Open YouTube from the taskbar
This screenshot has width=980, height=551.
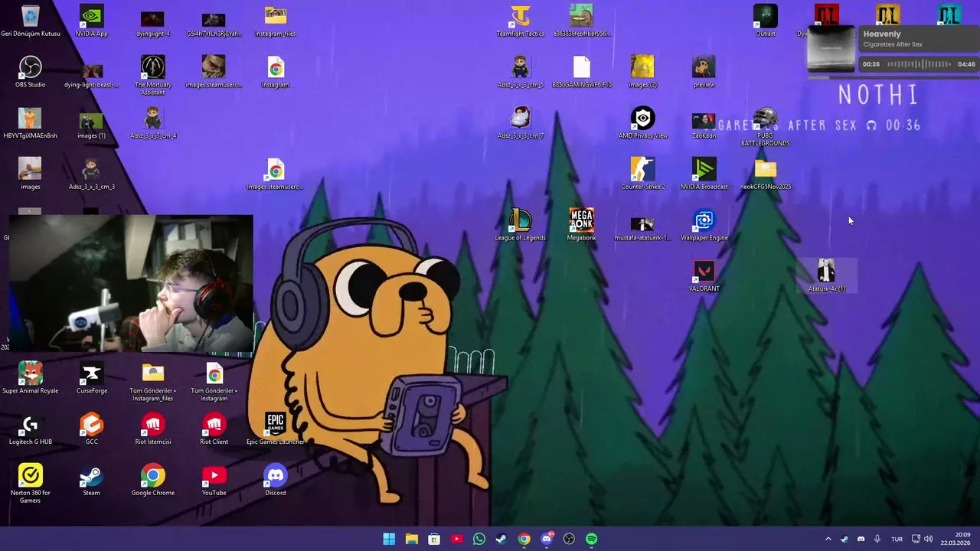point(456,539)
